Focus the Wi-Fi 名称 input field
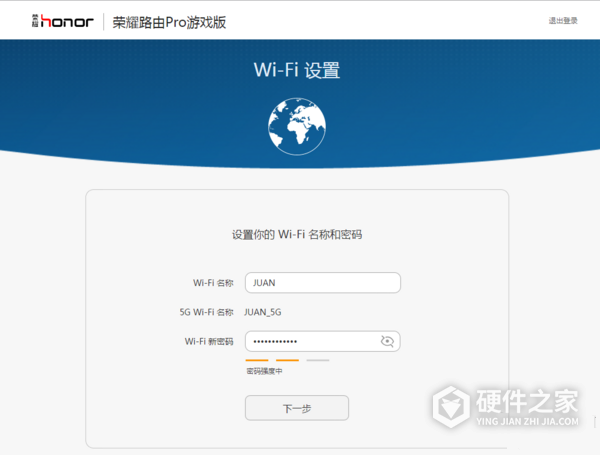The height and width of the screenshot is (455, 600). 323,283
